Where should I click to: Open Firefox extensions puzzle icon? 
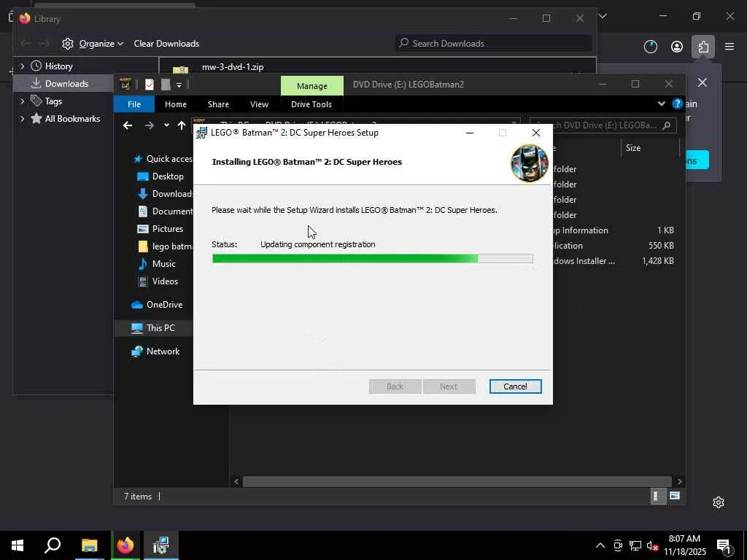[703, 47]
